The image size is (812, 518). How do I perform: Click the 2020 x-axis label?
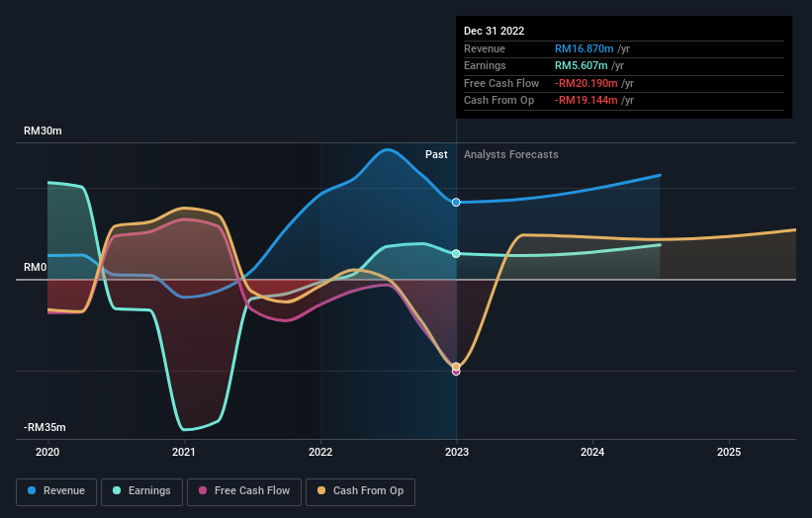coord(47,453)
